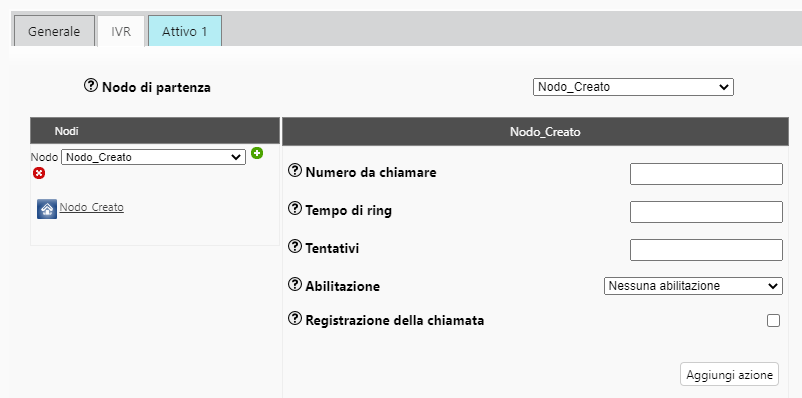Focus the Tentativi input field
The width and height of the screenshot is (802, 398).
point(706,250)
